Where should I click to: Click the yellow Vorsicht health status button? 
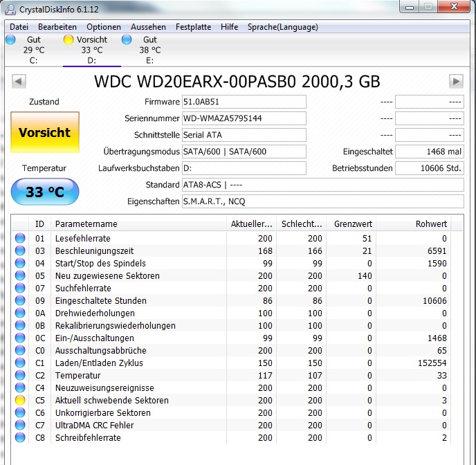coord(45,132)
